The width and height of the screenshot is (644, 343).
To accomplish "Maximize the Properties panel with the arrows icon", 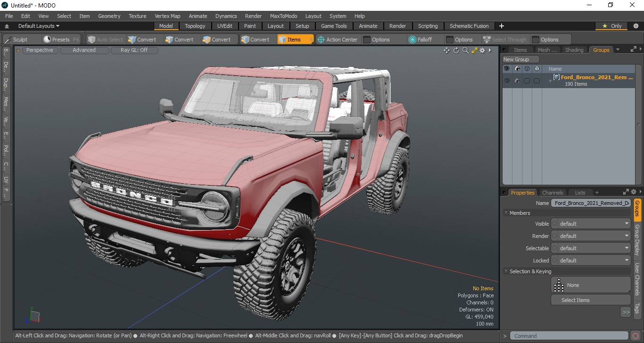I will click(626, 192).
